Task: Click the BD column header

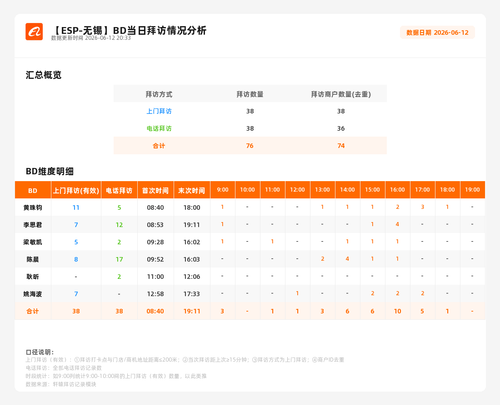Action: pyautogui.click(x=33, y=191)
